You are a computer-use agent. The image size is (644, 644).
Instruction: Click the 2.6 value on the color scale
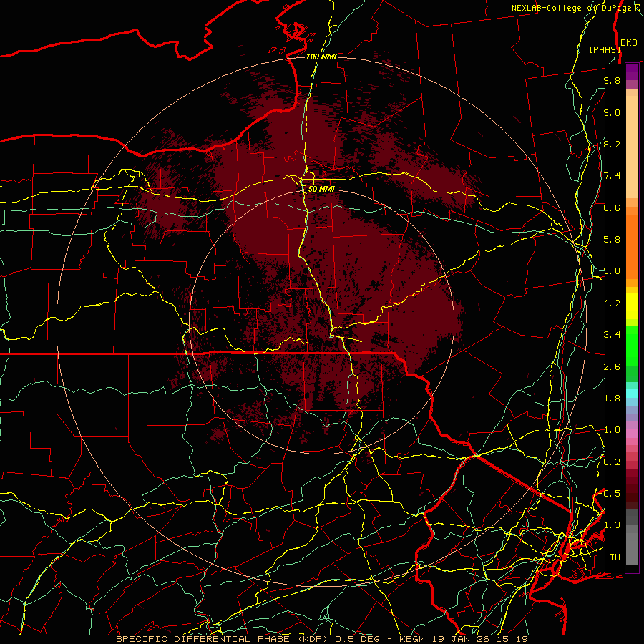[x=612, y=366]
